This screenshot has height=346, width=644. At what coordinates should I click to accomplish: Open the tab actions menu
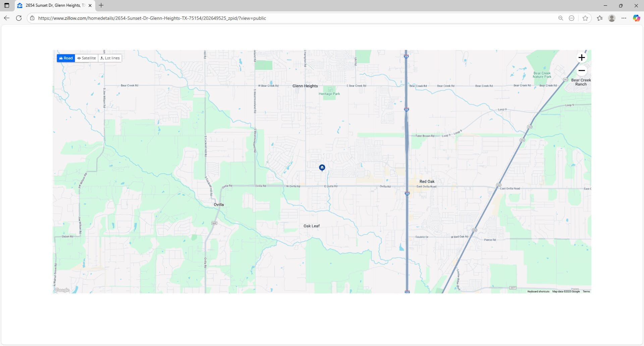[7, 5]
